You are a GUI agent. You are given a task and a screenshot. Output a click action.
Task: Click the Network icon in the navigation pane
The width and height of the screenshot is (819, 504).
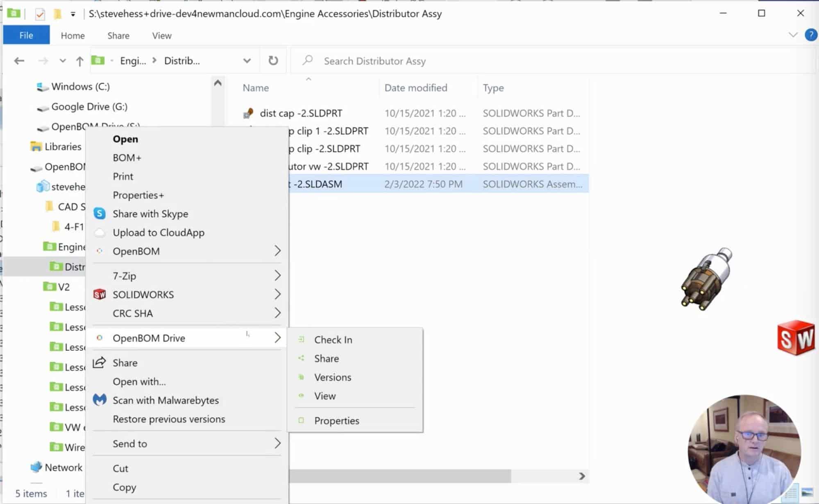coord(36,467)
